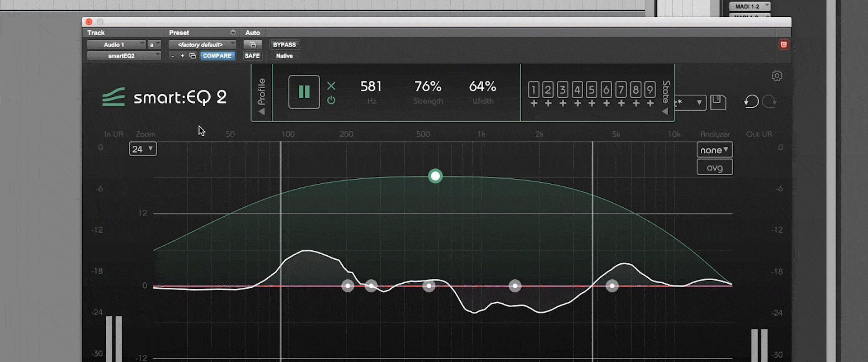Viewport: 868px width, 362px height.
Task: Click the plus icon under state 2
Action: point(548,104)
